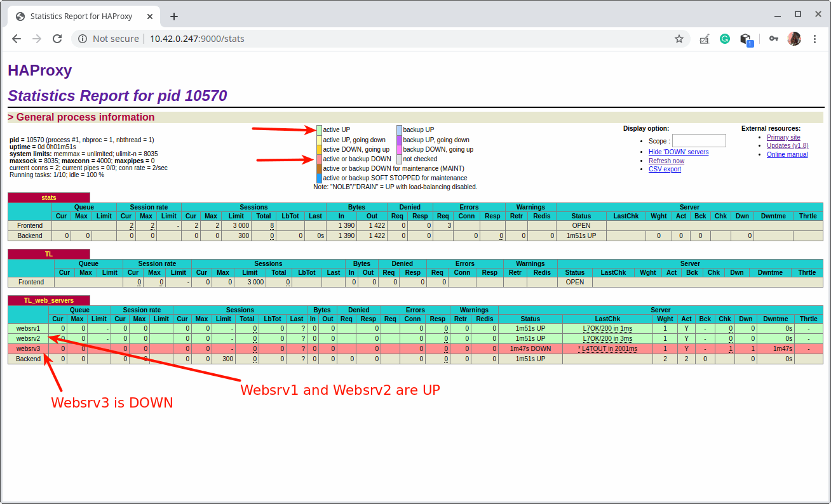Open the Primary site link

coord(783,138)
